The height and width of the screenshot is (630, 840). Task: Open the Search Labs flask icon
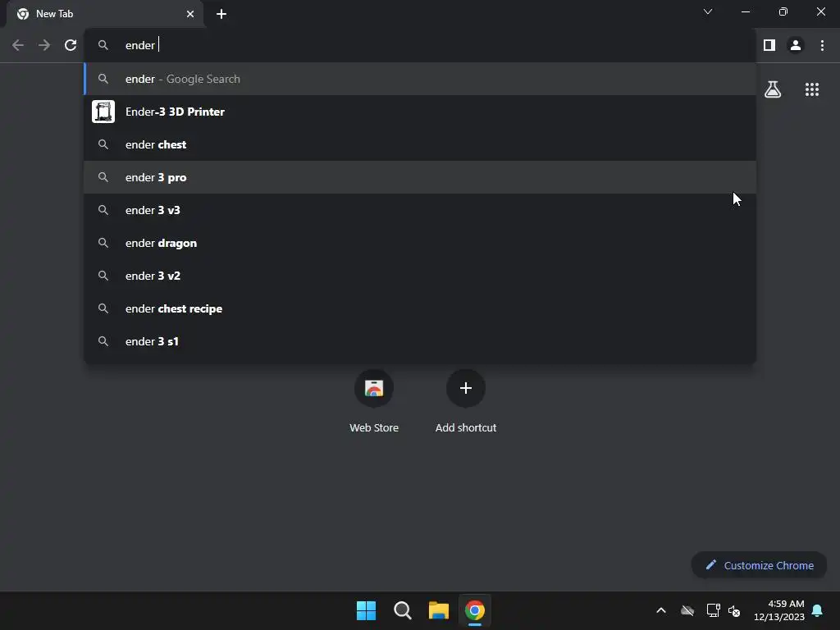pos(773,89)
